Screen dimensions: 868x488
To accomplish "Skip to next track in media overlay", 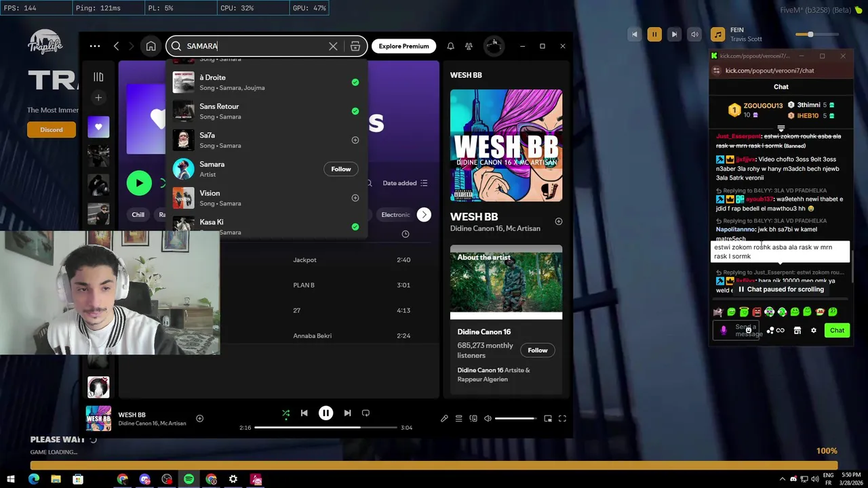I will point(674,34).
